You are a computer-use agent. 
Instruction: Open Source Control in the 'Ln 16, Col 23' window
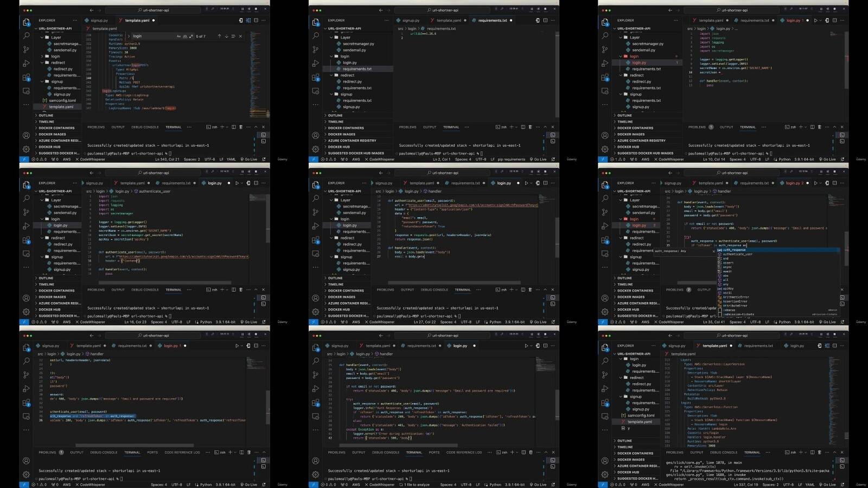(x=26, y=212)
